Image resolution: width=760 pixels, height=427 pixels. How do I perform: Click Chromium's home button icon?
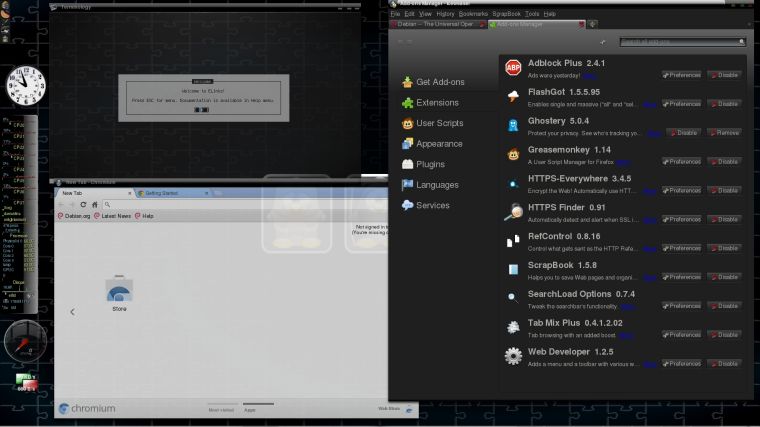pos(95,205)
